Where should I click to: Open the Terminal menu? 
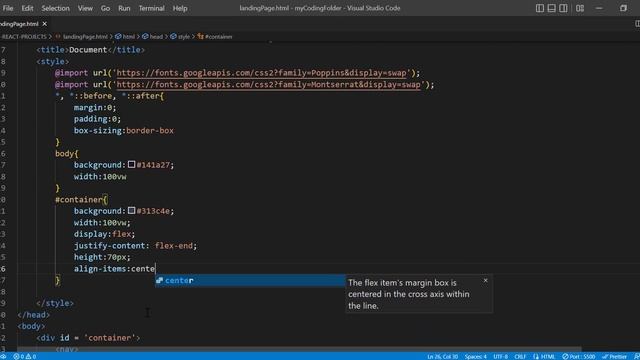pos(151,8)
